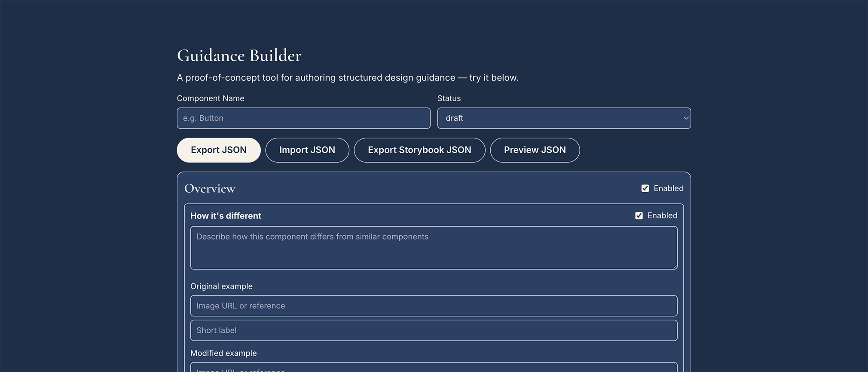The image size is (868, 372).
Task: Click the How it's different description textarea
Action: click(x=434, y=248)
